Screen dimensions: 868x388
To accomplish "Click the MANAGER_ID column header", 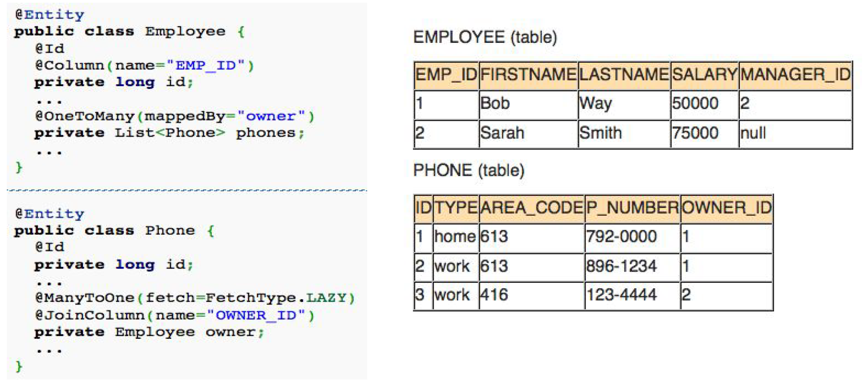I will (795, 75).
